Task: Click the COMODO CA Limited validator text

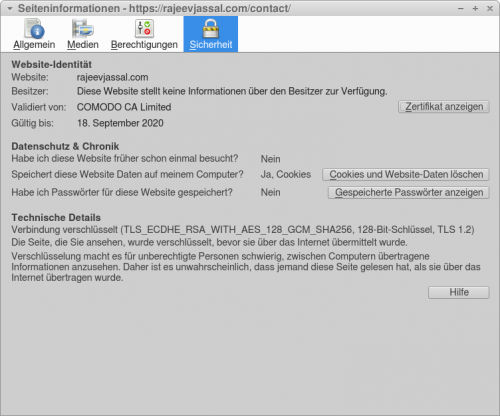Action: pyautogui.click(x=124, y=107)
